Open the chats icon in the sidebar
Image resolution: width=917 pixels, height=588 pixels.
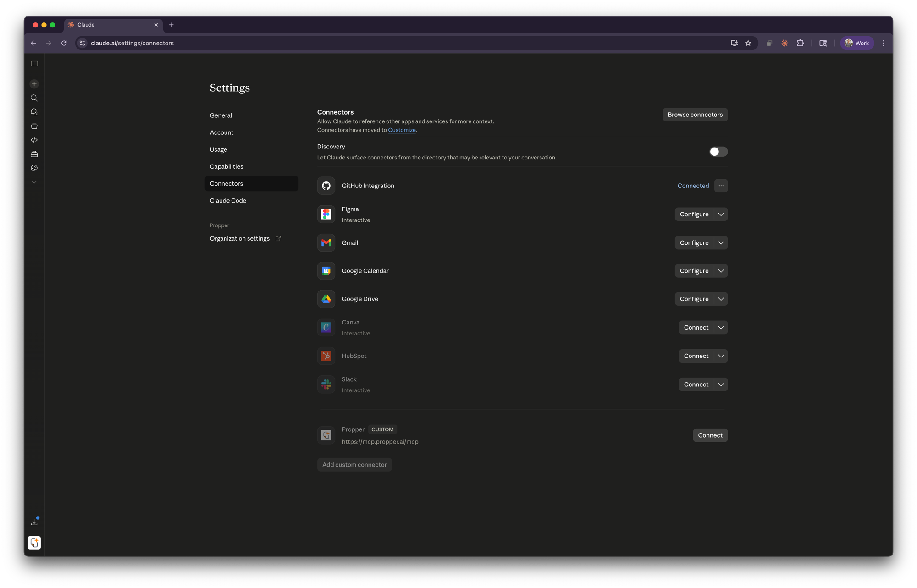tap(34, 112)
